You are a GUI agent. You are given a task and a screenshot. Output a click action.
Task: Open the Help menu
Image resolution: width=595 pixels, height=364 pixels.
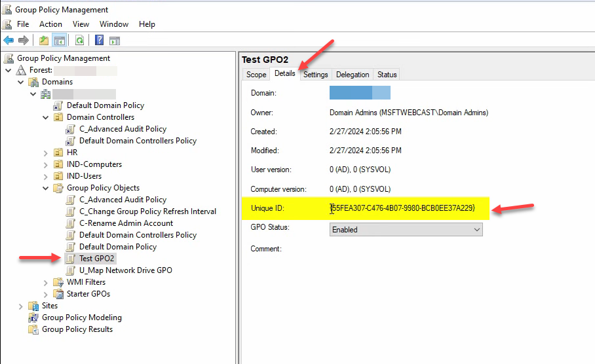147,24
